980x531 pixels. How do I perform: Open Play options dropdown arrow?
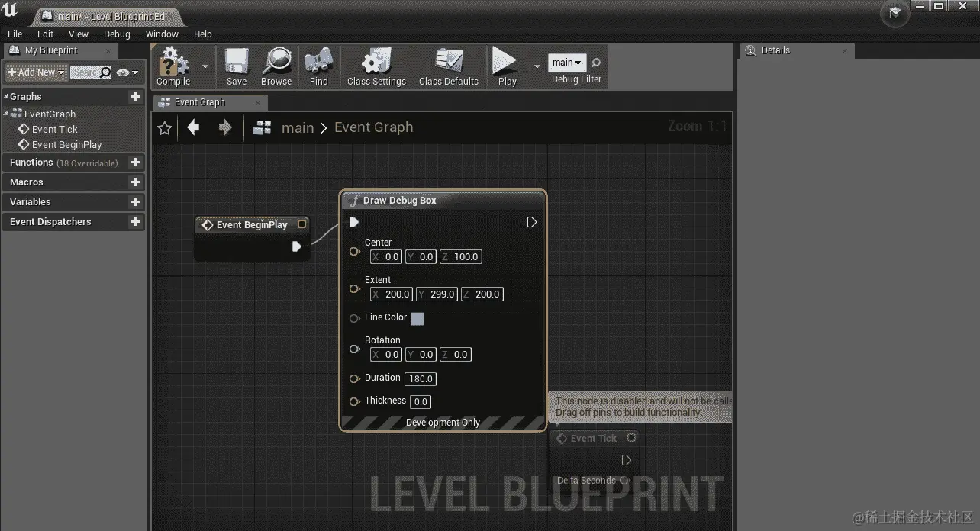[537, 66]
